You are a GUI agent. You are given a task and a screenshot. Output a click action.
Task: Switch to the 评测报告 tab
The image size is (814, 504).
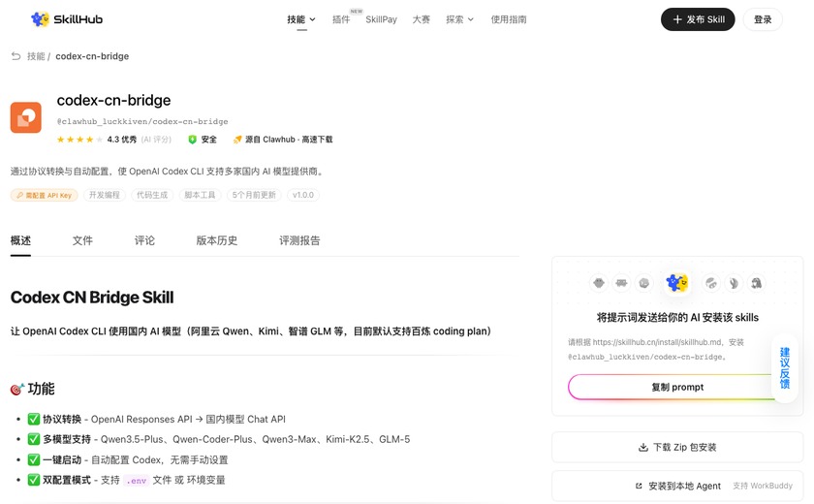(x=299, y=240)
